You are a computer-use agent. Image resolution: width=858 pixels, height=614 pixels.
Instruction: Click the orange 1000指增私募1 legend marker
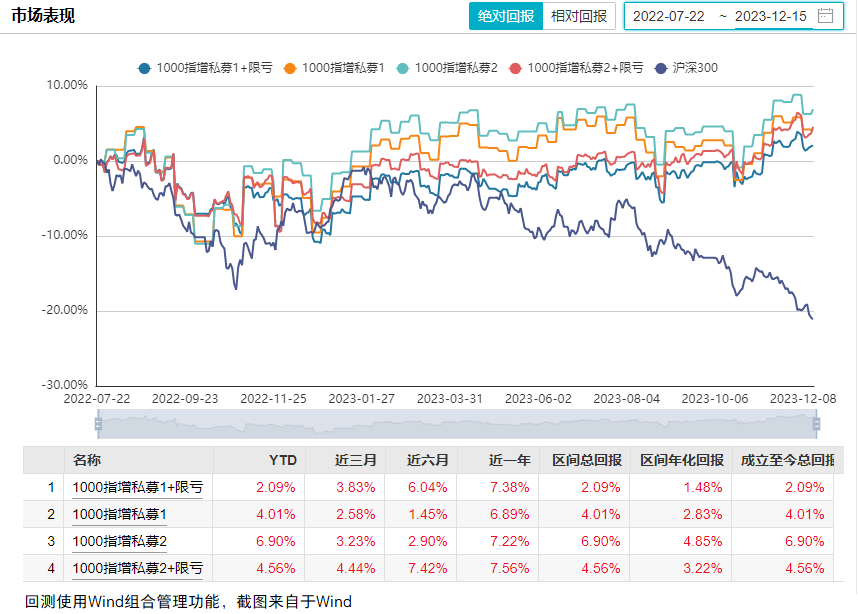290,68
